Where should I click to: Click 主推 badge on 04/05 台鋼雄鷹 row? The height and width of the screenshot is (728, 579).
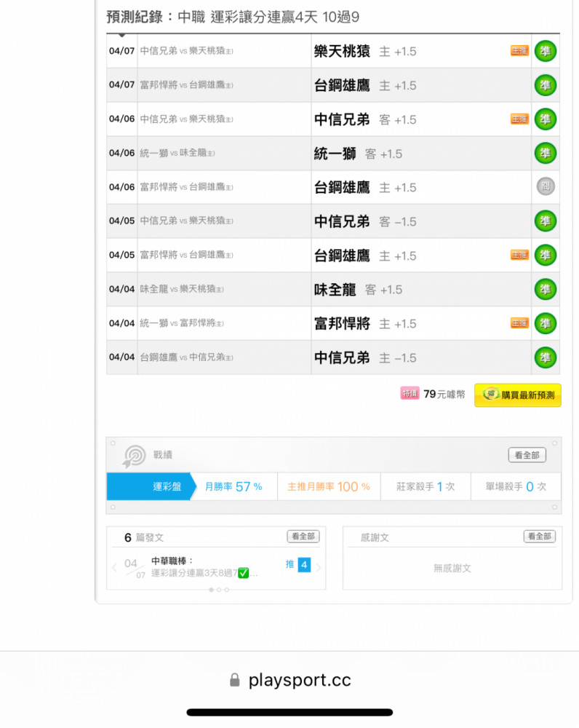519,254
